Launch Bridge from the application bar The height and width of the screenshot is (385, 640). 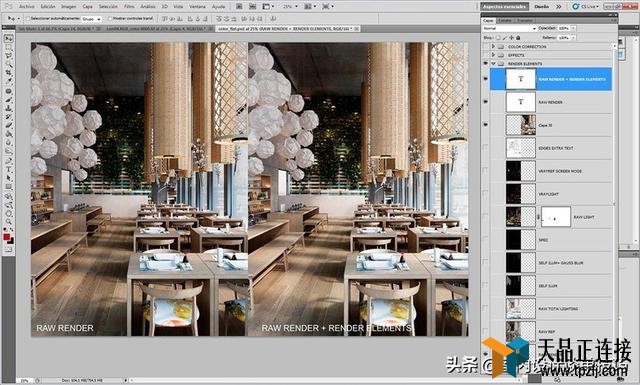(239, 6)
